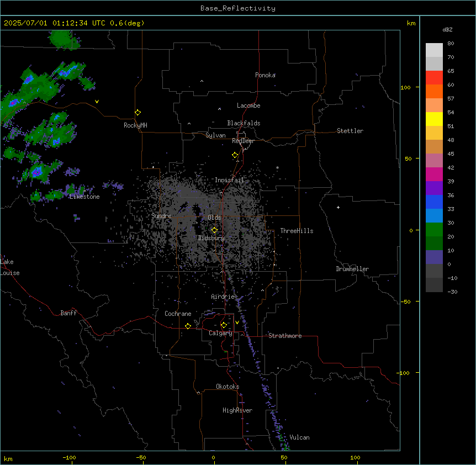Image resolution: width=476 pixels, height=465 pixels.
Task: Click the Innisfail city label
Action: (229, 180)
